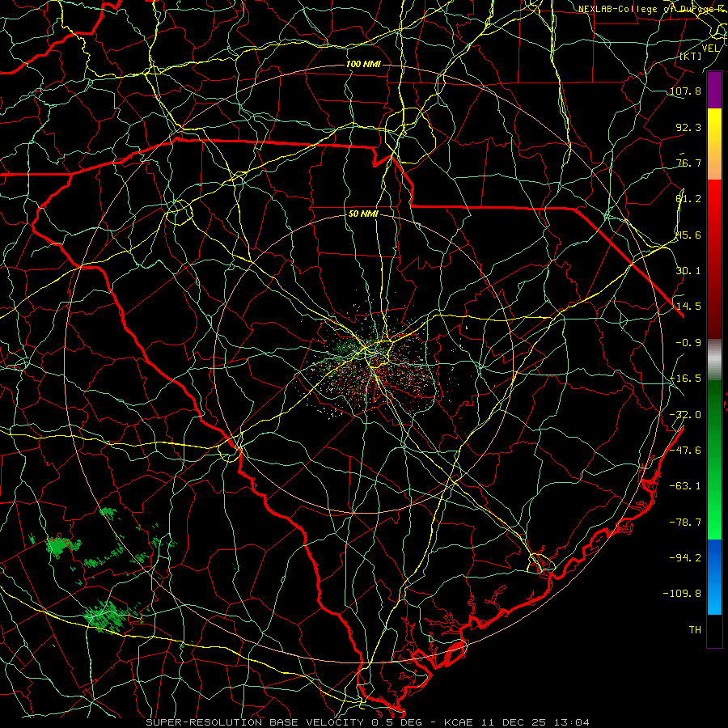Click the -78.7 value on velocity scale

click(x=685, y=523)
